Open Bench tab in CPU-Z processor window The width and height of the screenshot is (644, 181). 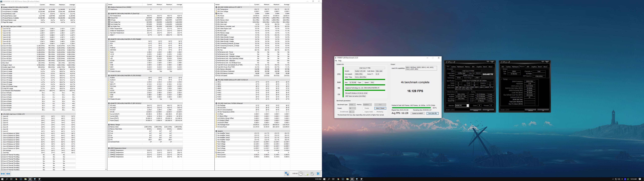485,67
